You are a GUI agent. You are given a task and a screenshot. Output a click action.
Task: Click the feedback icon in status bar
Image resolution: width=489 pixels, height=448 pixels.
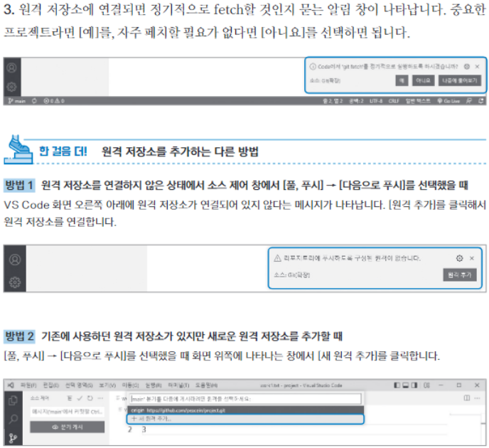468,101
